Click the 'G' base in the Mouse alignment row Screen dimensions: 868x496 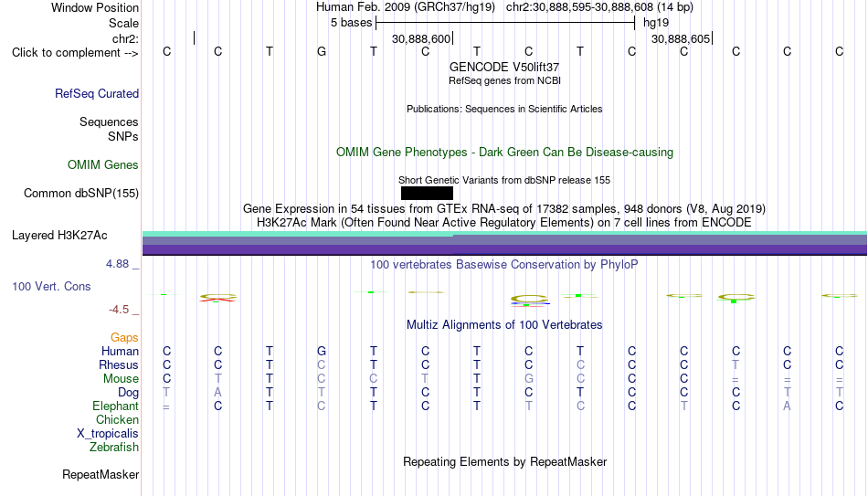point(529,379)
